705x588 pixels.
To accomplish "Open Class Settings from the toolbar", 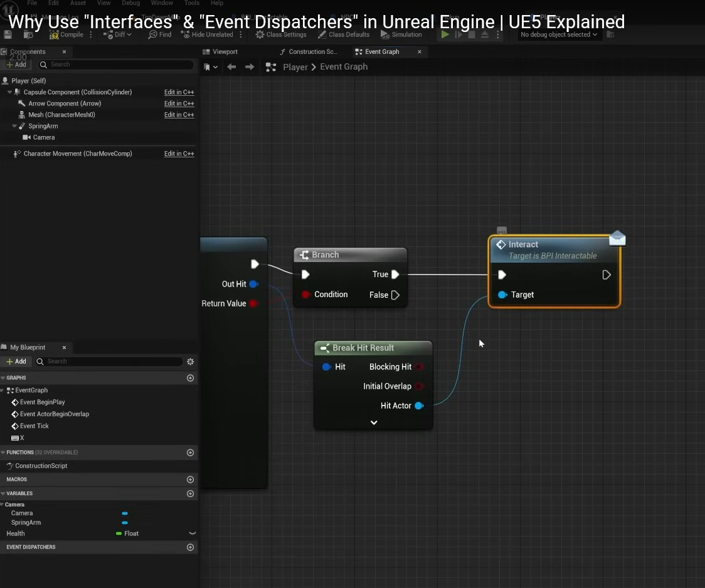I will pyautogui.click(x=280, y=34).
